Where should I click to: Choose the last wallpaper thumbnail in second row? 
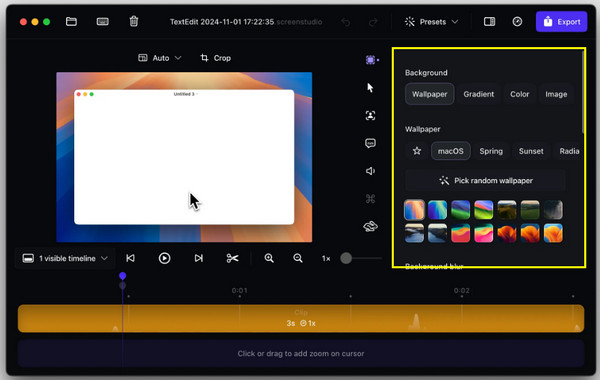pos(553,233)
